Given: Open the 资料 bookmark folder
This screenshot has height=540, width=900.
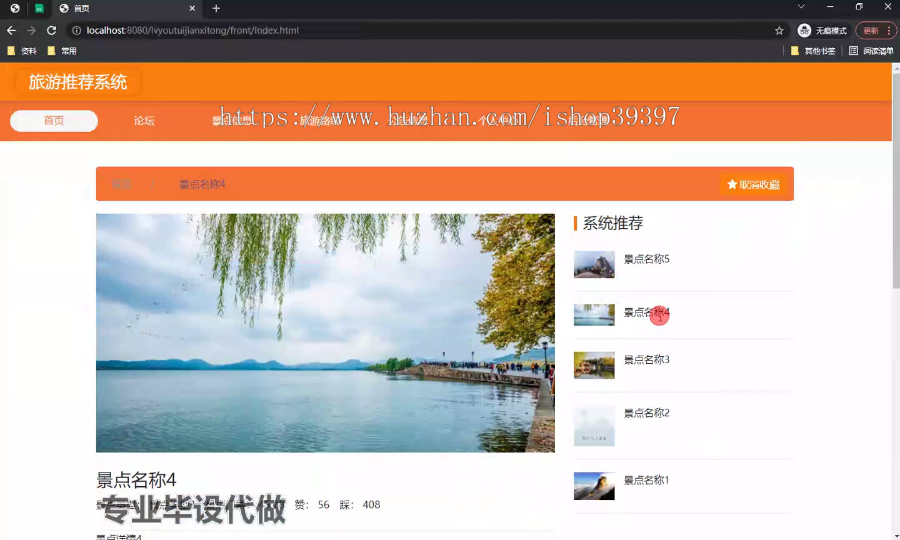Looking at the screenshot, I should pos(22,51).
